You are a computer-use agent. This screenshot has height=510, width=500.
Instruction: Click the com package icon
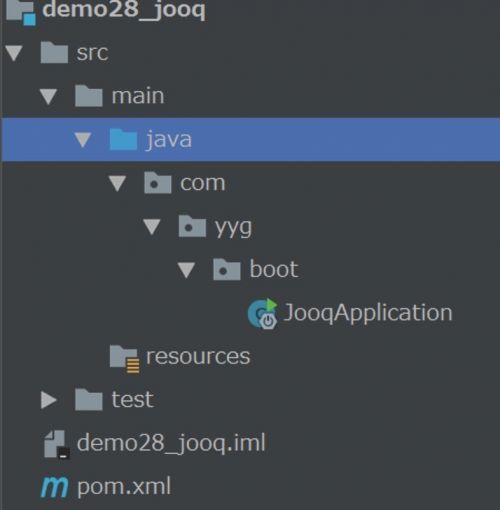pyautogui.click(x=158, y=183)
